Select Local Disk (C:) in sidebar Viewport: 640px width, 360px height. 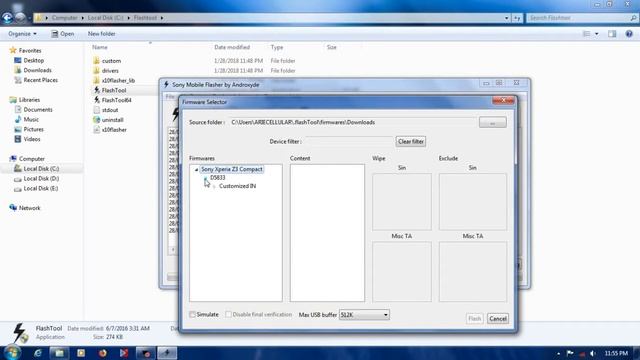41,169
